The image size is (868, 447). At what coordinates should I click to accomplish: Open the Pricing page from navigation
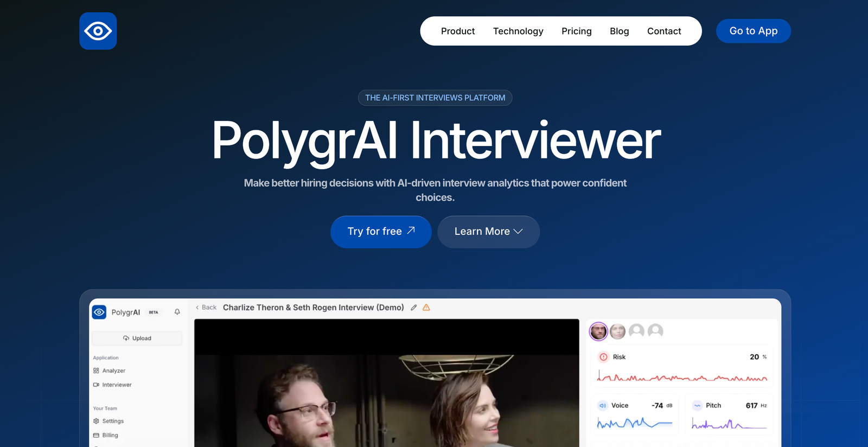[576, 31]
